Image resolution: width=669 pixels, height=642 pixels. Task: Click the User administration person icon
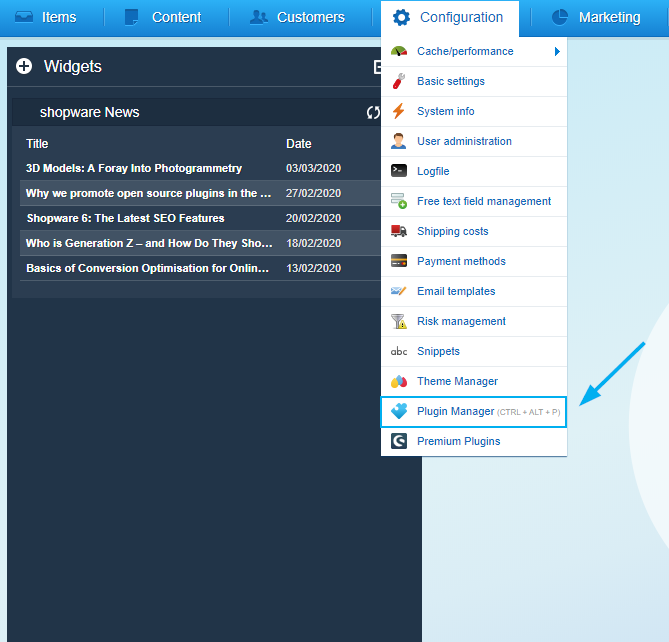(x=398, y=141)
